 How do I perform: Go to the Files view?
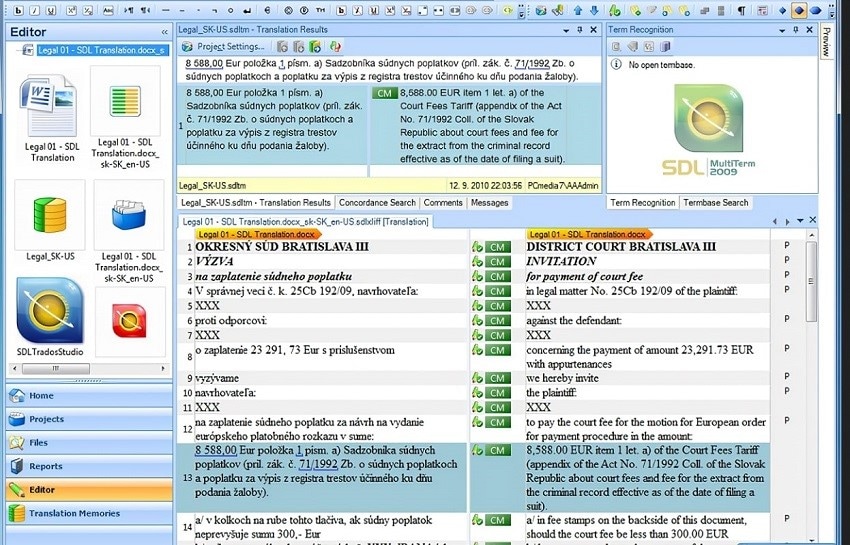tap(89, 443)
